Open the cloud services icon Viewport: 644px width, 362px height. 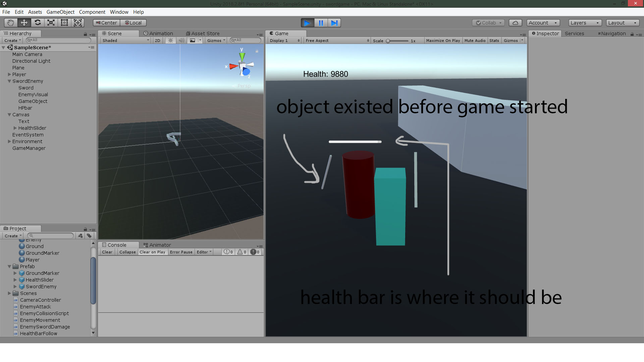515,23
